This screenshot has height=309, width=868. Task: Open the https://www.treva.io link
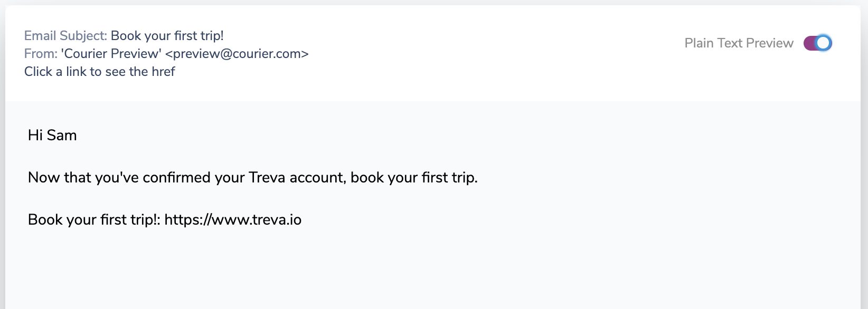(233, 220)
